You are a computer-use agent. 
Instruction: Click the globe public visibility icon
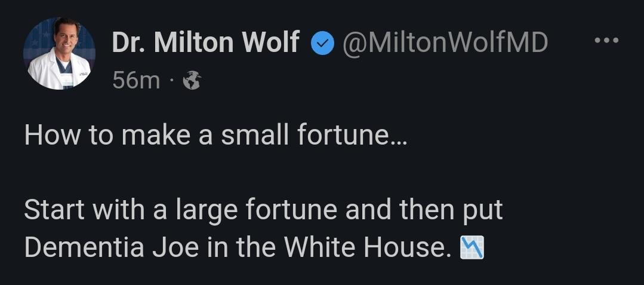pyautogui.click(x=192, y=80)
